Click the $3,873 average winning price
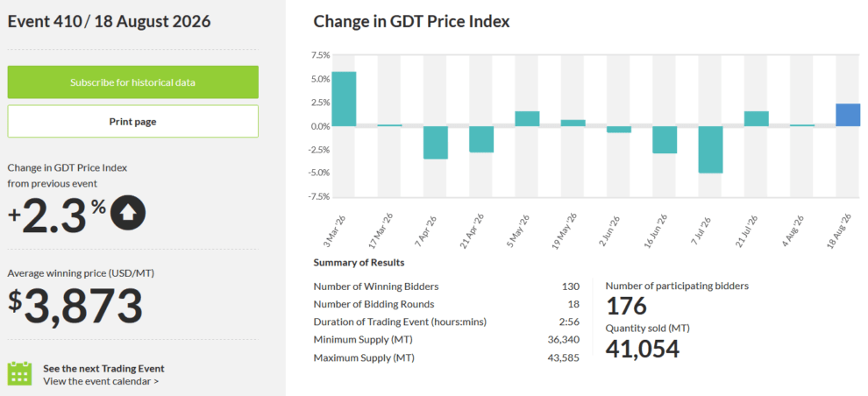Image resolution: width=868 pixels, height=396 pixels. (75, 305)
